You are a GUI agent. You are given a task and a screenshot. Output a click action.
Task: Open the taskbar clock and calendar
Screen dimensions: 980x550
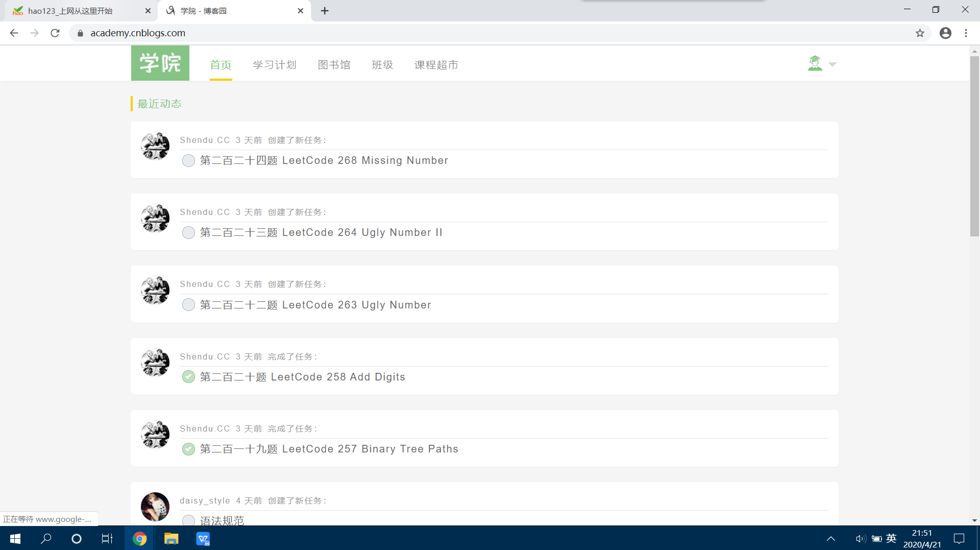tap(922, 539)
